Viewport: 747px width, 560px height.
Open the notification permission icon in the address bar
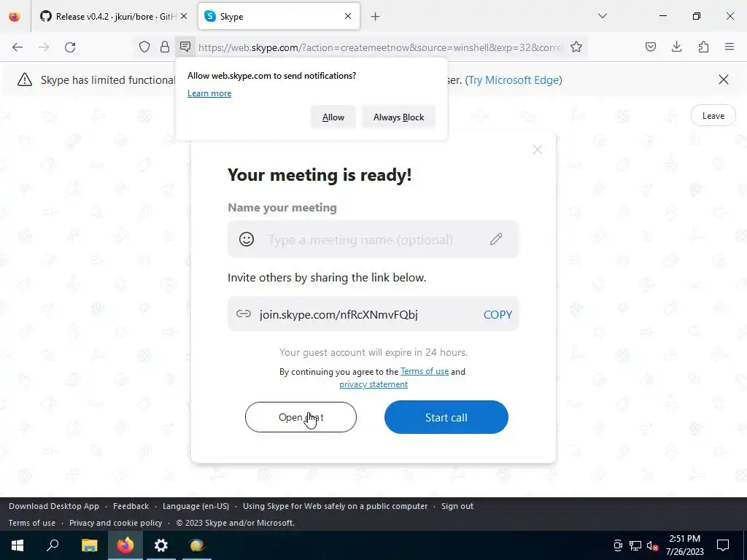click(x=185, y=47)
